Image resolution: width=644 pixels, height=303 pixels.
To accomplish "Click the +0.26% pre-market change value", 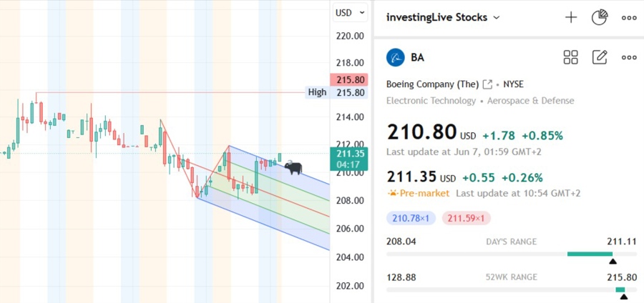I will click(x=522, y=178).
